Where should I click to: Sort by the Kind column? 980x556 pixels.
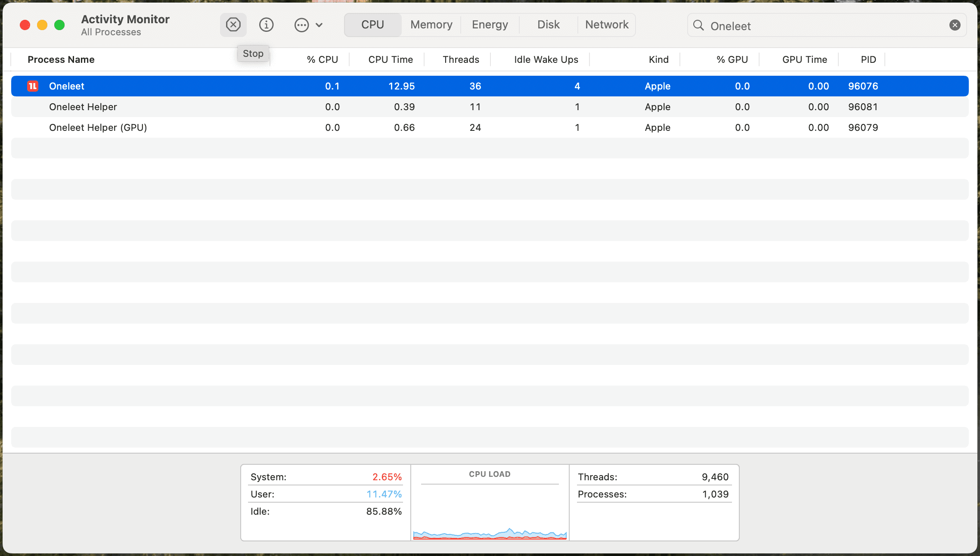pyautogui.click(x=658, y=59)
